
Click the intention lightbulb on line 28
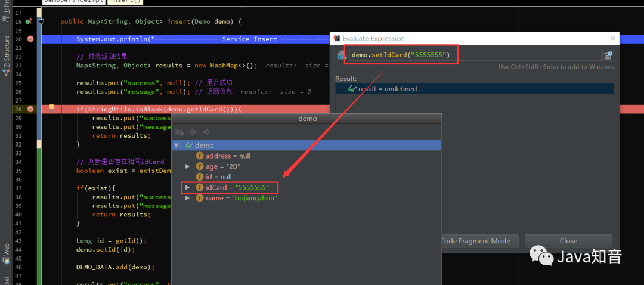52,107
